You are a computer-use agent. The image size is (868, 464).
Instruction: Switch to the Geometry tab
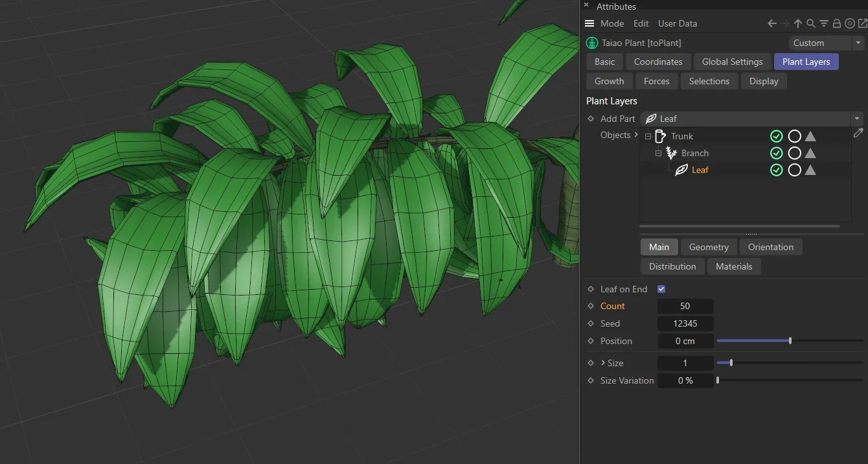(708, 247)
